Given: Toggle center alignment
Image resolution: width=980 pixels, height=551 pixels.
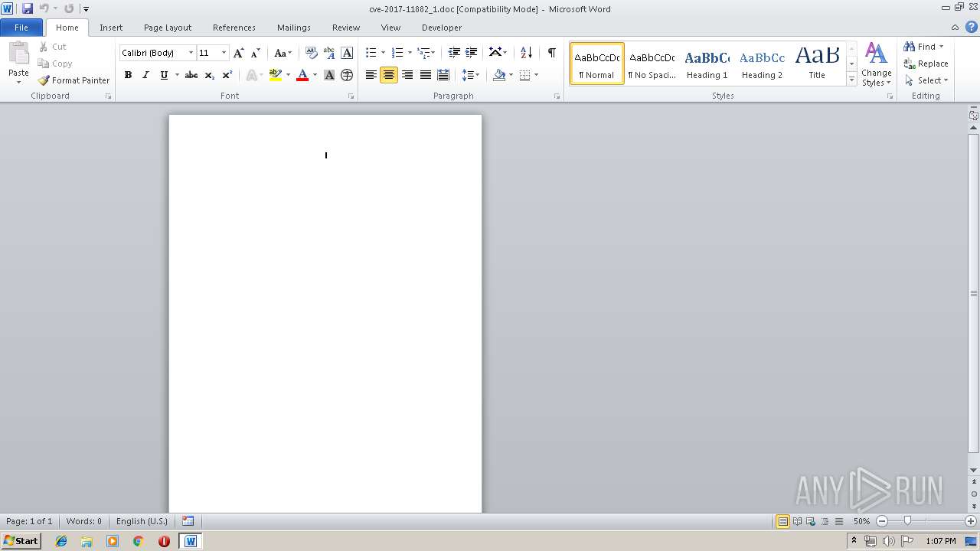Looking at the screenshot, I should pyautogui.click(x=389, y=75).
